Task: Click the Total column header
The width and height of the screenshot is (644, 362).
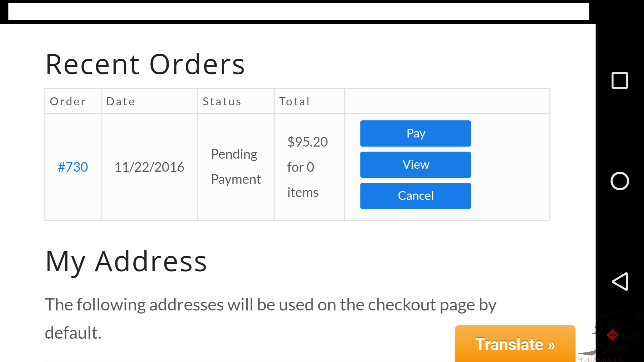Action: (294, 102)
